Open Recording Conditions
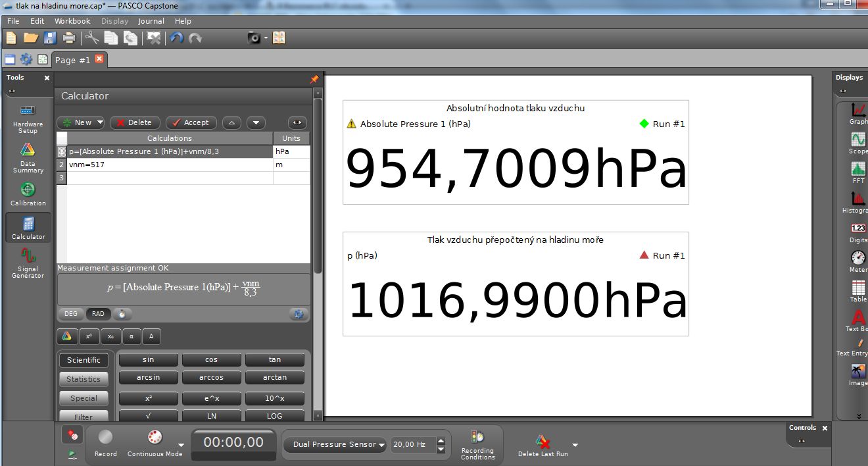 pyautogui.click(x=477, y=444)
